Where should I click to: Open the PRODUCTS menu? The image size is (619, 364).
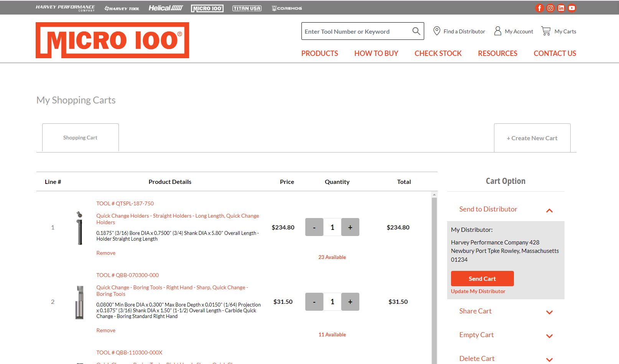point(319,53)
